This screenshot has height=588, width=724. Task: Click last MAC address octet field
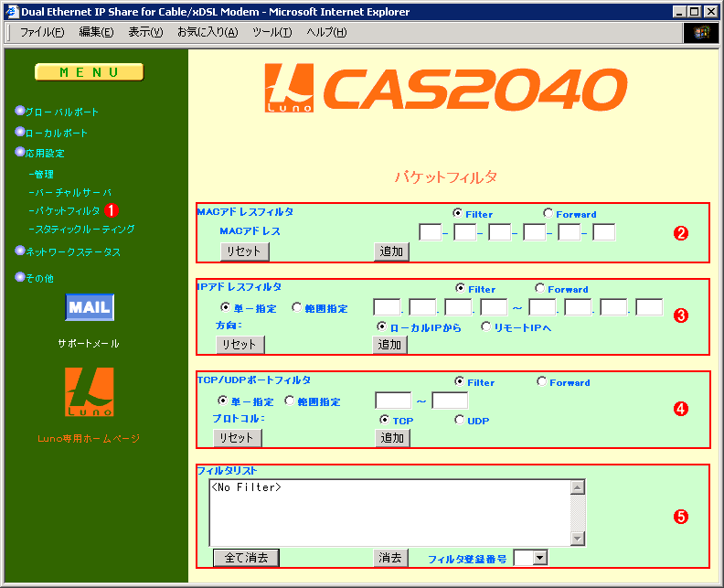604,232
